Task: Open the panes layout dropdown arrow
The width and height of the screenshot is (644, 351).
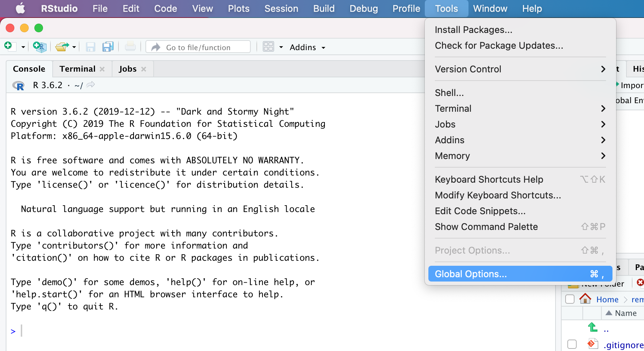Action: point(281,47)
